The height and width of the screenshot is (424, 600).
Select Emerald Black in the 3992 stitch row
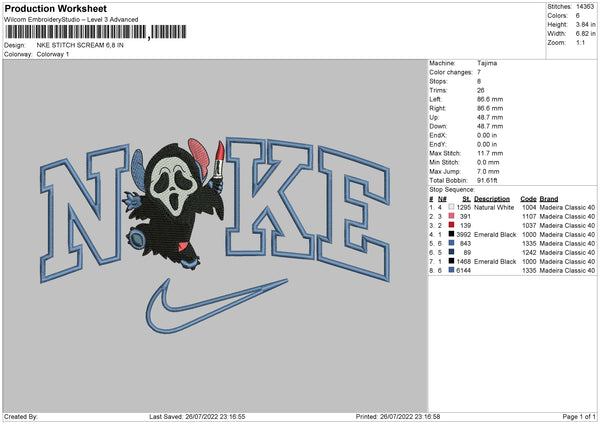[x=495, y=235]
